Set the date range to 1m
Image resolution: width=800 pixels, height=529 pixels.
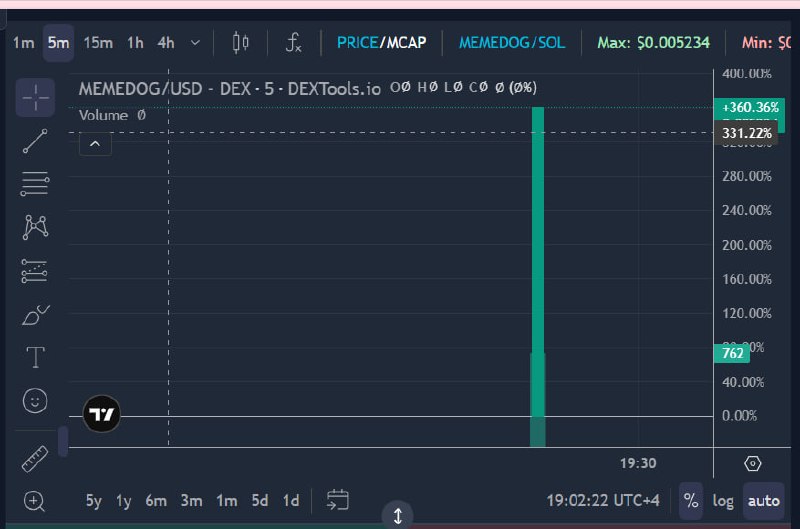point(227,500)
